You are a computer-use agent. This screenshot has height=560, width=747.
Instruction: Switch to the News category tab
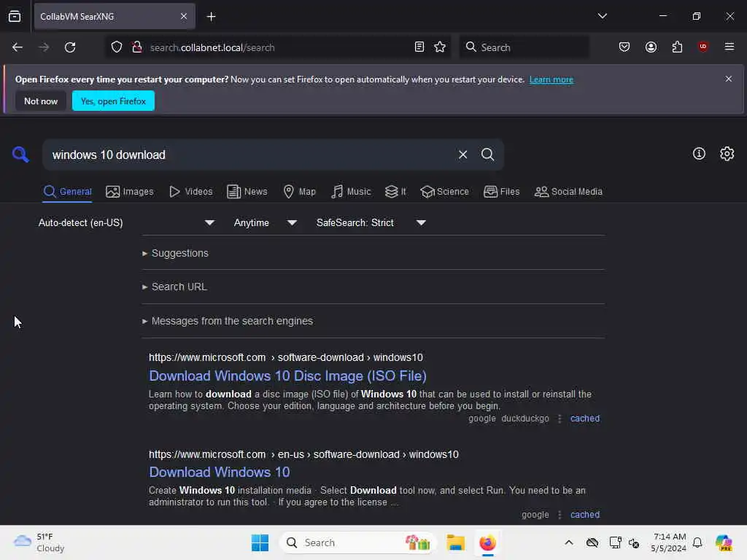pos(247,192)
